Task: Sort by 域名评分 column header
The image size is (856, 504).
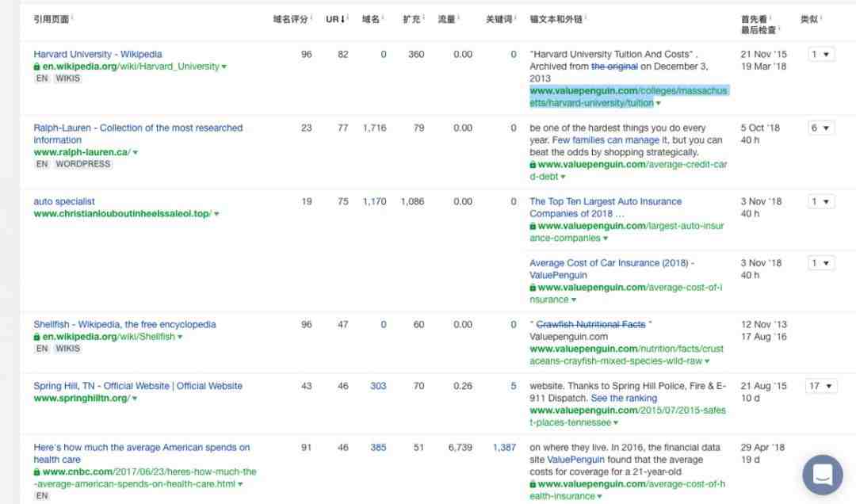Action: click(x=290, y=19)
